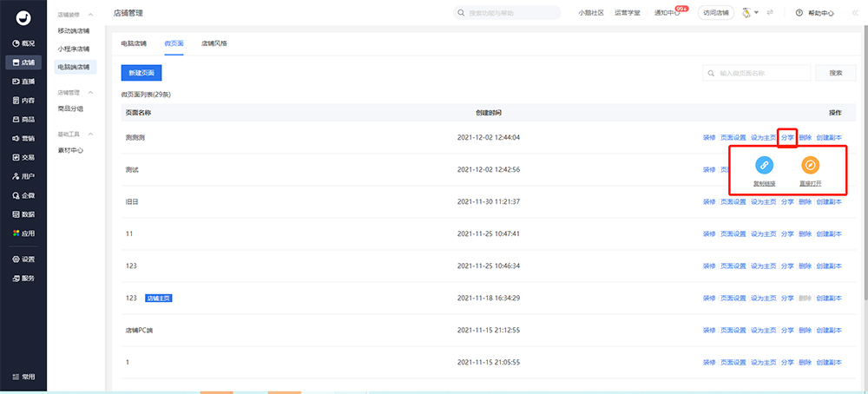Go to 营销 marketing in sidebar

[23, 138]
